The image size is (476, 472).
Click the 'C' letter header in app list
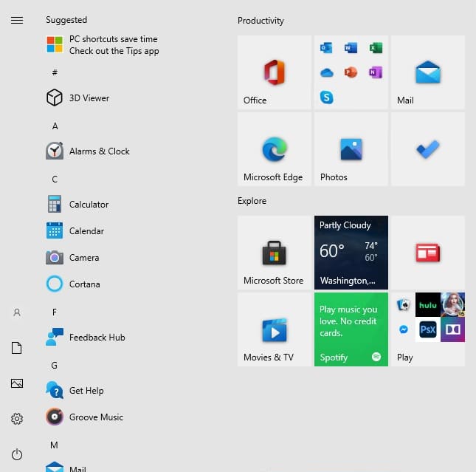click(x=55, y=179)
